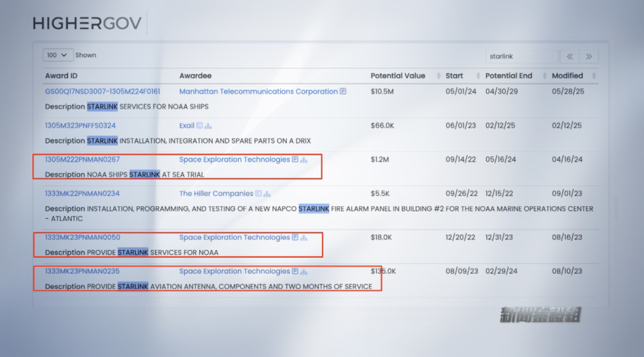The image size is (644, 357).
Task: Click hierarchy icon in the 1305M222PNMAN0267 row
Action: click(304, 159)
